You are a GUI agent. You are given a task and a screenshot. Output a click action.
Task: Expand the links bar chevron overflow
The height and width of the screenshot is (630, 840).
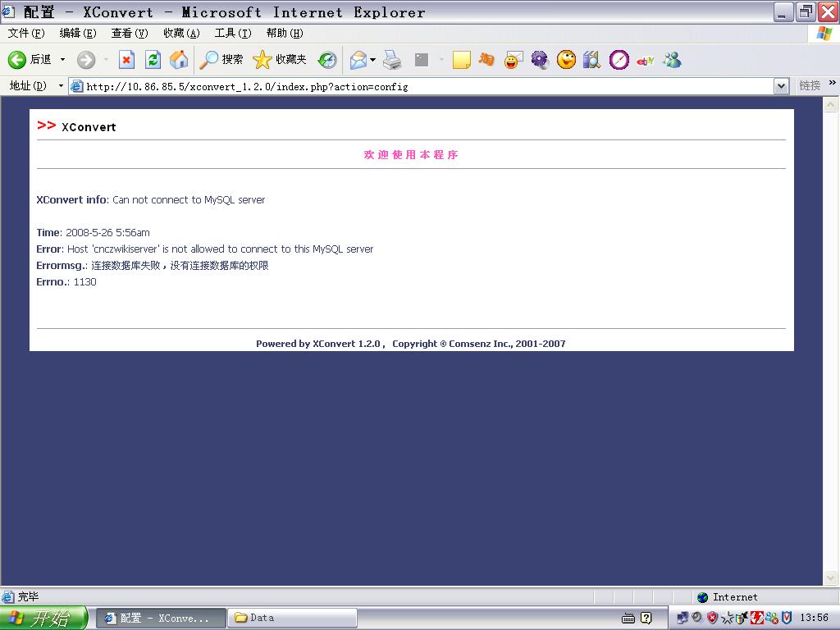[832, 83]
